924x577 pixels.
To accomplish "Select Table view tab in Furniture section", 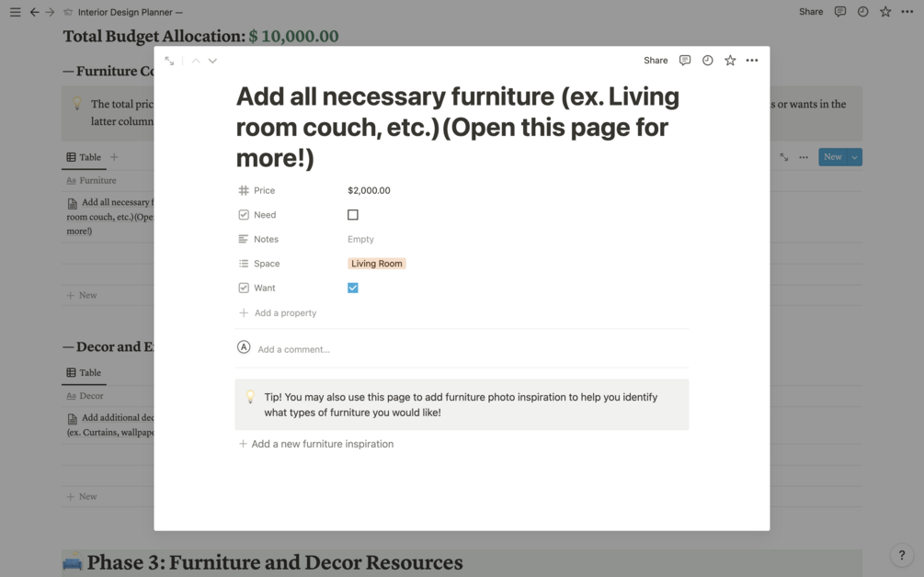I will [84, 157].
